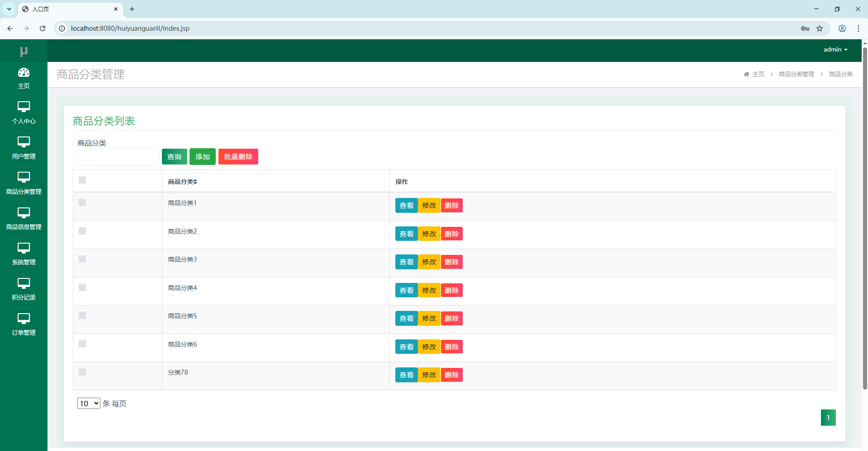
Task: Click 删除 for 分类78
Action: click(x=452, y=375)
